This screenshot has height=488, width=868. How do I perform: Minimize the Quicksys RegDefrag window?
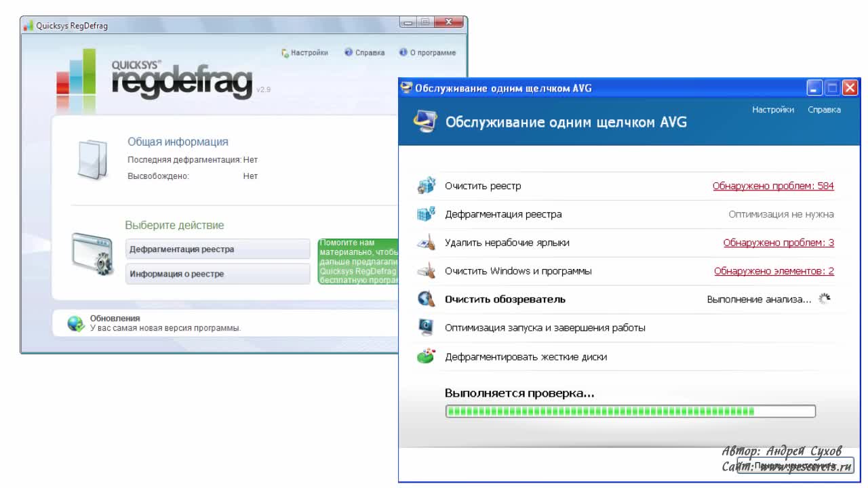tap(408, 22)
